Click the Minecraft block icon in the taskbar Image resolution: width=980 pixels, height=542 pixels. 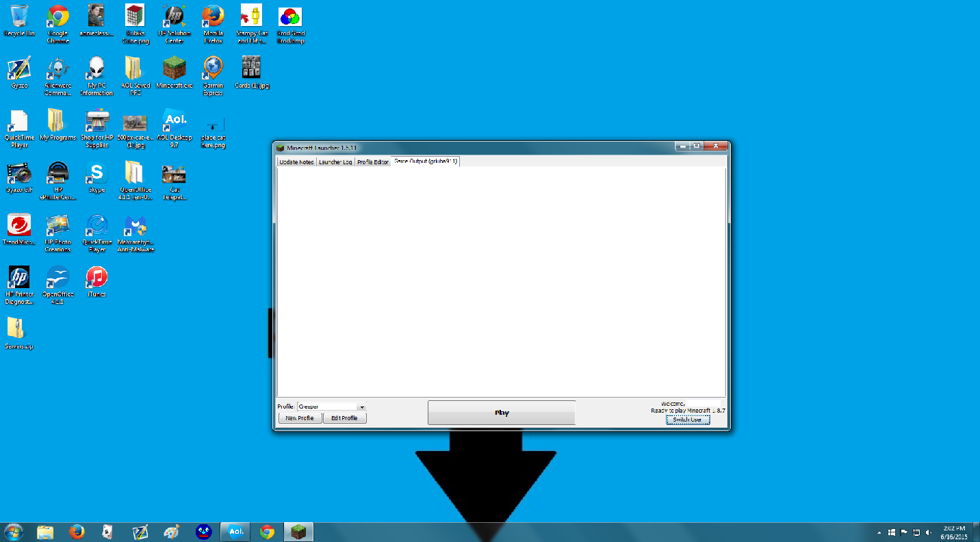pyautogui.click(x=299, y=532)
